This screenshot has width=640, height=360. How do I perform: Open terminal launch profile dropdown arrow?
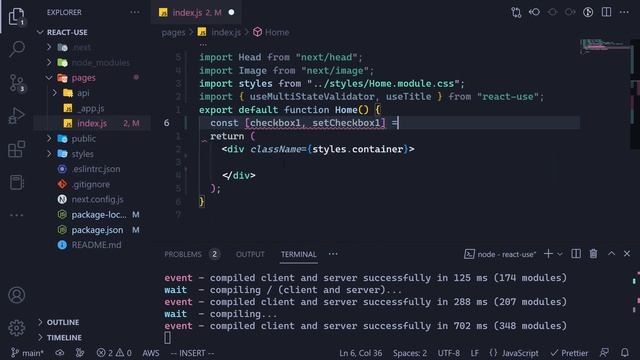pos(560,254)
